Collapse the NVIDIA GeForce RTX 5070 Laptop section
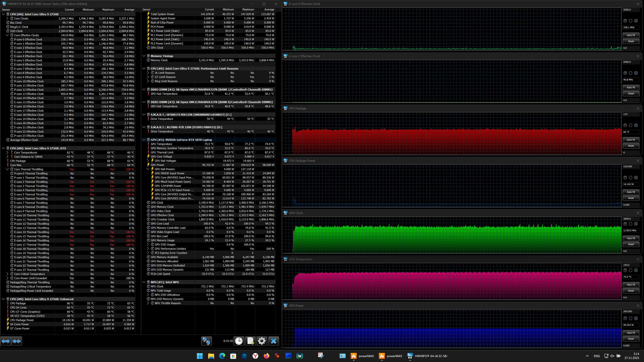The height and width of the screenshot is (362, 644). coord(144,140)
